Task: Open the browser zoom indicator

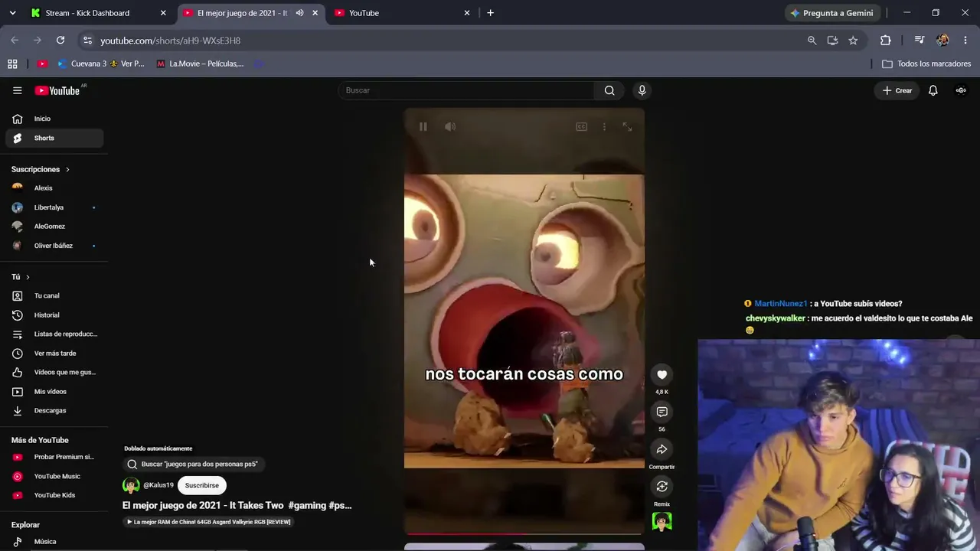Action: (812, 41)
